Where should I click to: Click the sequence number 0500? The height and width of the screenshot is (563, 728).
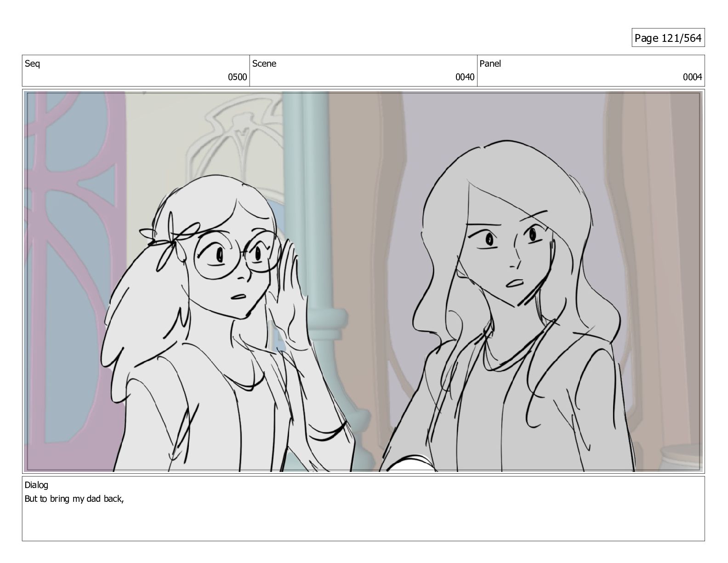pyautogui.click(x=237, y=77)
